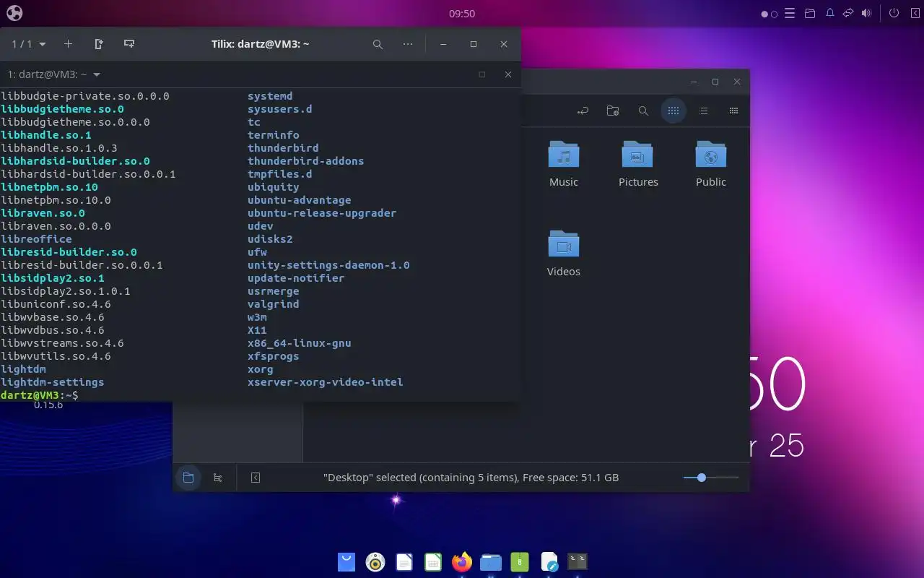
Task: Click 'libreoffice' entry in terminal listing
Action: 36,239
